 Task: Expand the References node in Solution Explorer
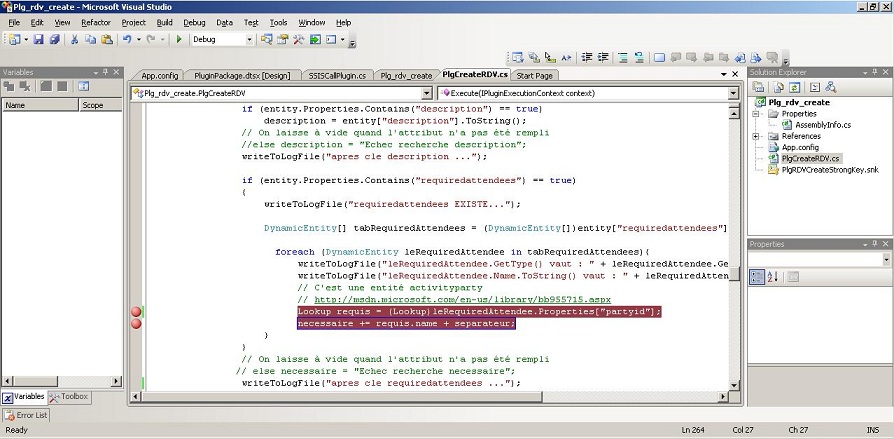click(757, 136)
